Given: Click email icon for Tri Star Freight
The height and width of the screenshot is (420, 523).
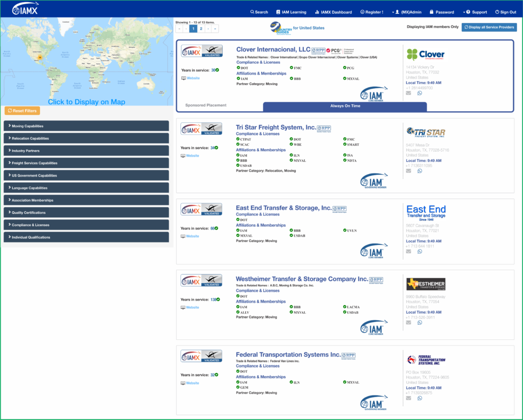Looking at the screenshot, I should [408, 171].
